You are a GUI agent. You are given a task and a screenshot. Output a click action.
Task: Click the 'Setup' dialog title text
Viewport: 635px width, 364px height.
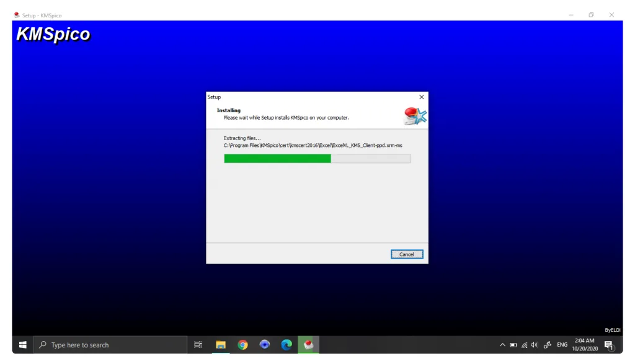click(x=214, y=97)
